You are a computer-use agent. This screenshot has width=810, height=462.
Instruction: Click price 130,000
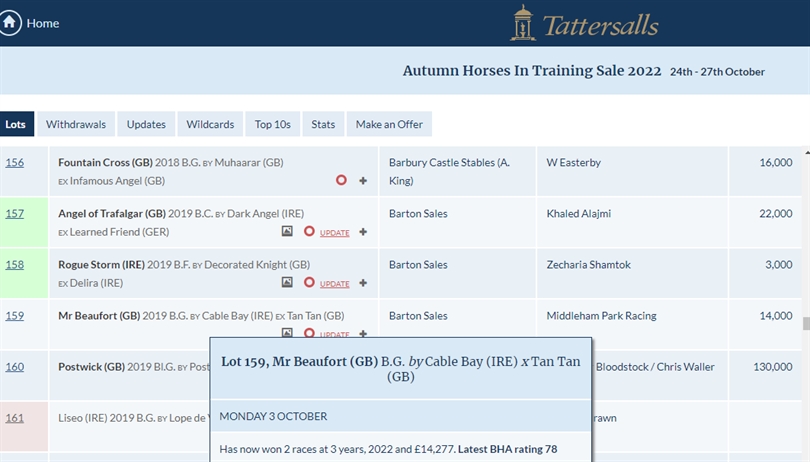(773, 367)
